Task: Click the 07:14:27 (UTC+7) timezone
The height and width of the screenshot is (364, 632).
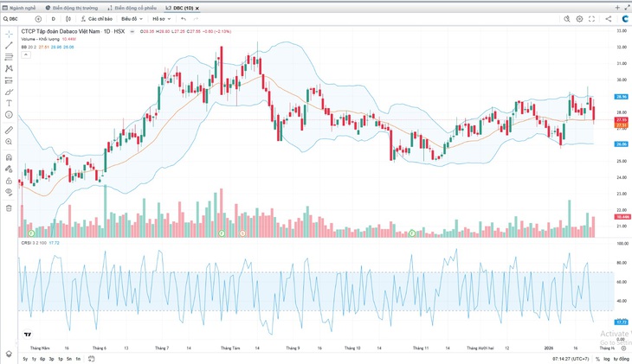Action: pyautogui.click(x=571, y=359)
